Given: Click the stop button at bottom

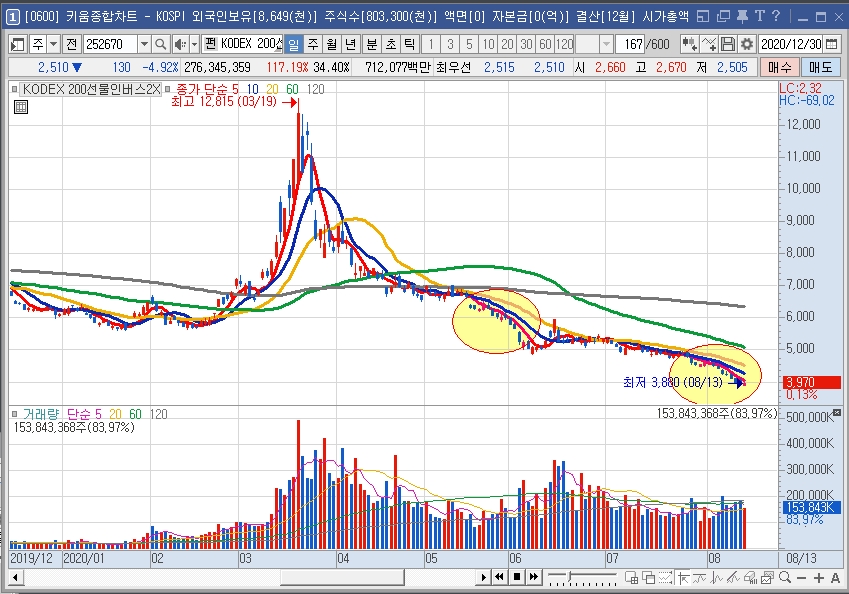Looking at the screenshot, I should [x=517, y=577].
